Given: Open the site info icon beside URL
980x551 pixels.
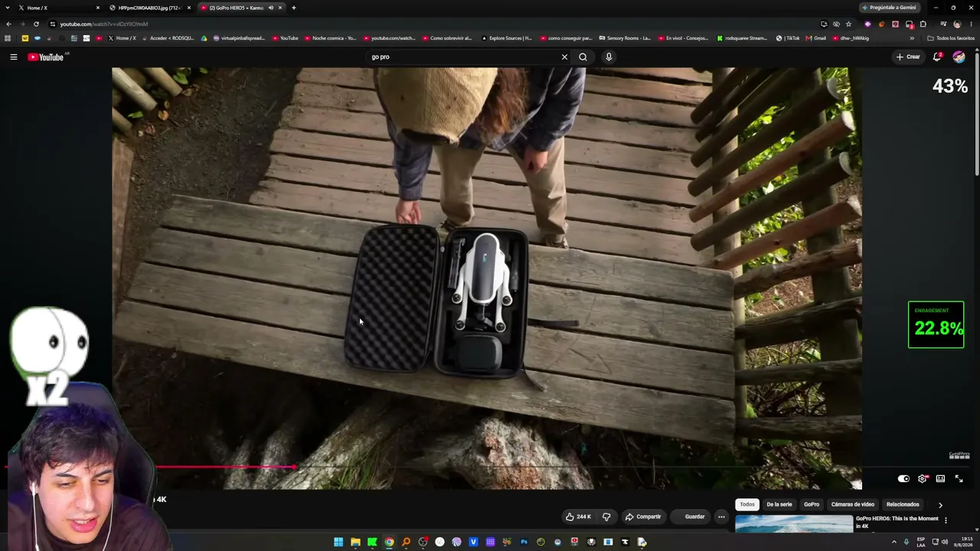Looking at the screenshot, I should pyautogui.click(x=52, y=24).
